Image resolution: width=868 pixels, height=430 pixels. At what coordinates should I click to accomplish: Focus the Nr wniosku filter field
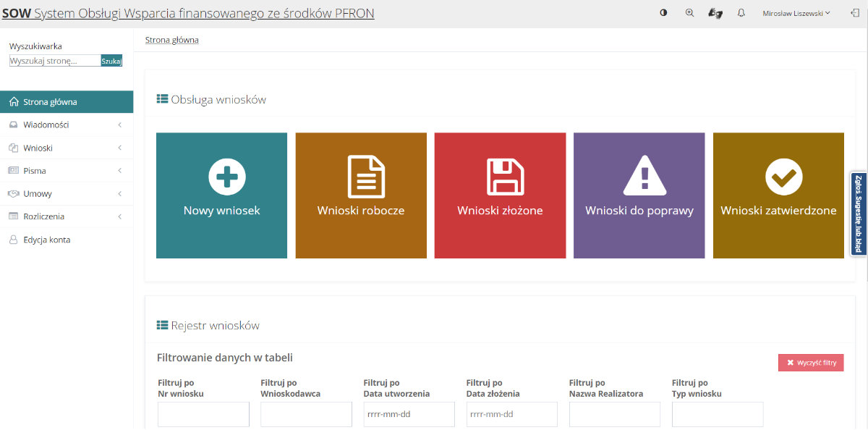[x=203, y=414]
